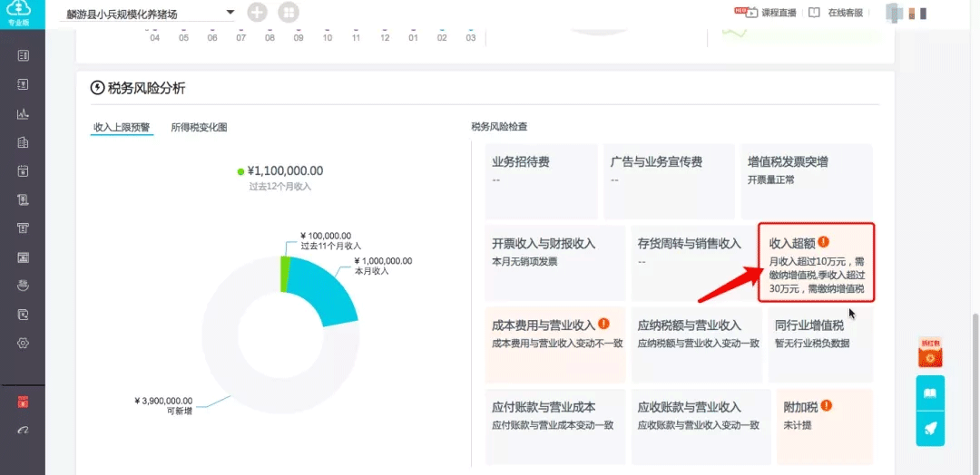The height and width of the screenshot is (475, 980).
Task: Open the line chart reports icon
Action: (23, 113)
